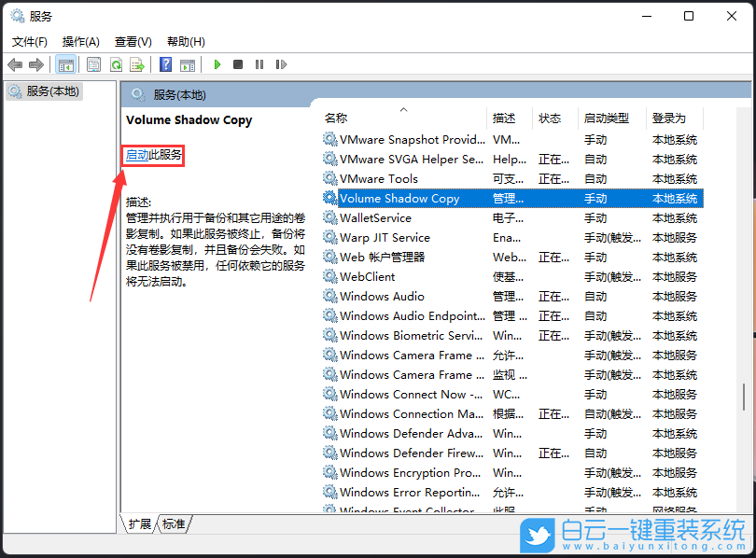
Task: Click the Forward navigation arrow
Action: 35,64
